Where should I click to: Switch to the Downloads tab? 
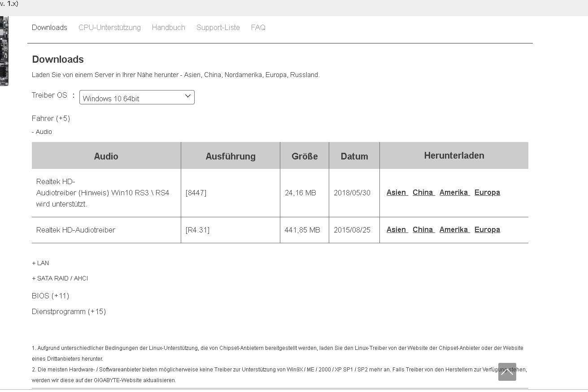pyautogui.click(x=49, y=27)
